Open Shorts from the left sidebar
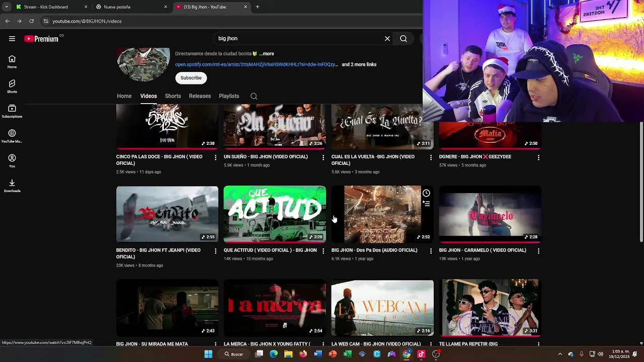Viewport: 644px width, 362px height. click(12, 86)
